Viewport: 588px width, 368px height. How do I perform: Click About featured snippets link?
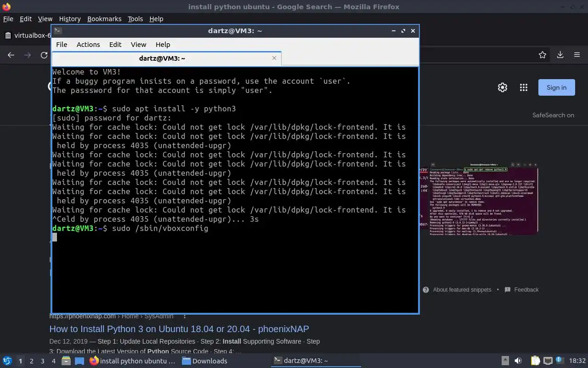click(462, 290)
